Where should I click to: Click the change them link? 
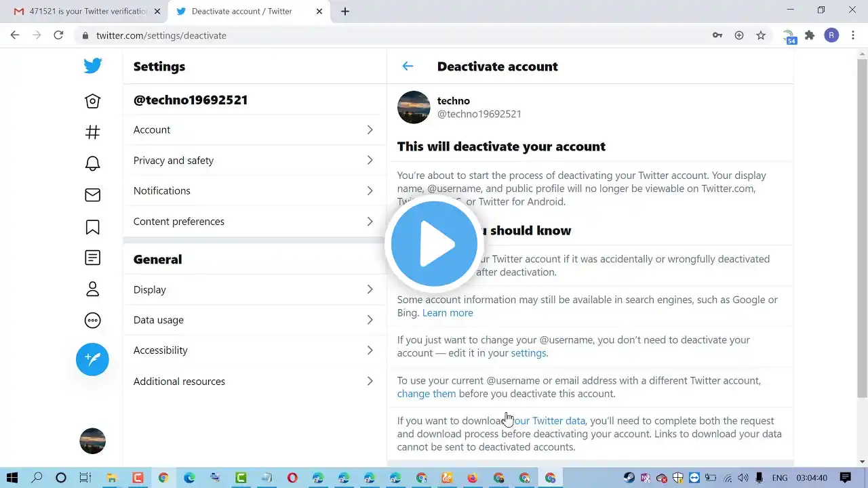point(427,394)
